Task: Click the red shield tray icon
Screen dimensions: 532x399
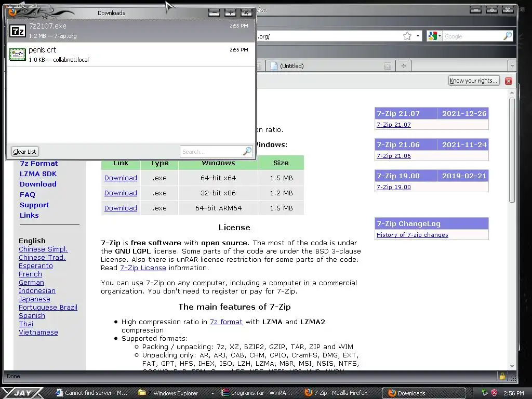Action: [495, 393]
